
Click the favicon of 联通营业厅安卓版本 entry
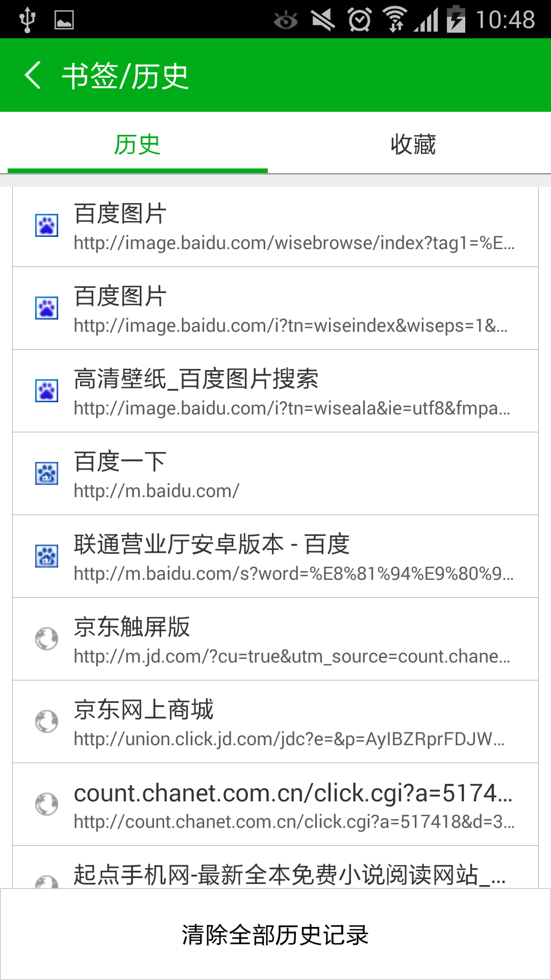[x=46, y=556]
